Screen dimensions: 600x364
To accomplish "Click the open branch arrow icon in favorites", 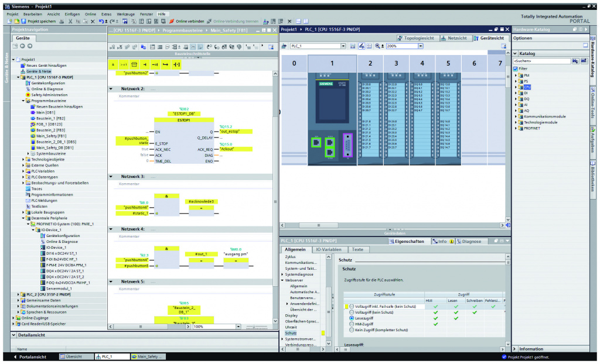I will pyautogui.click(x=166, y=64).
